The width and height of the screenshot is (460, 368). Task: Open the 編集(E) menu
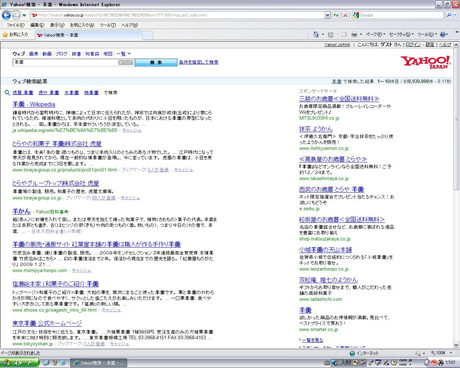tap(37, 25)
